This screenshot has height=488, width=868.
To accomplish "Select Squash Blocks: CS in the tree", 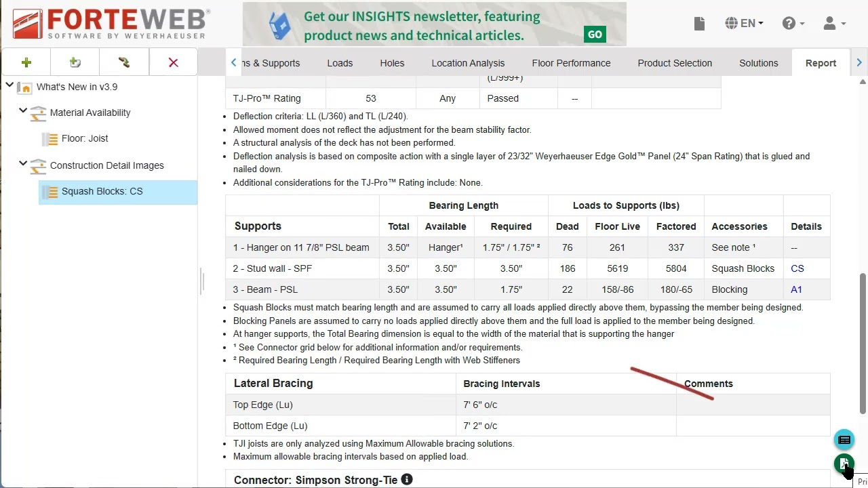I will pos(102,191).
